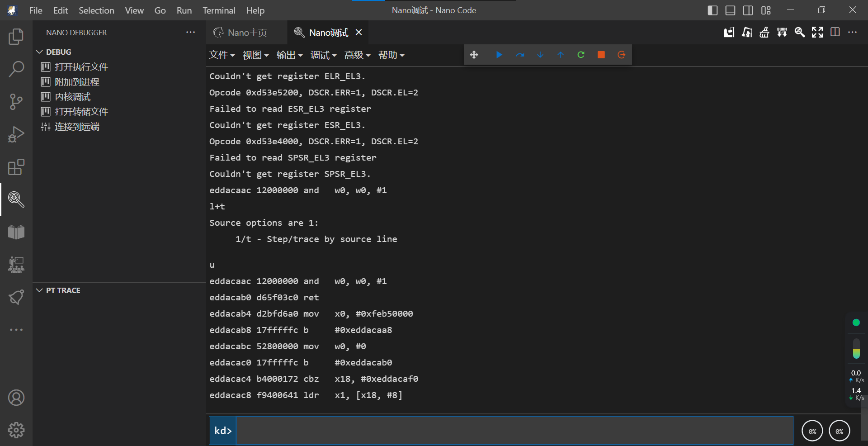Open the Go menu

pyautogui.click(x=160, y=10)
